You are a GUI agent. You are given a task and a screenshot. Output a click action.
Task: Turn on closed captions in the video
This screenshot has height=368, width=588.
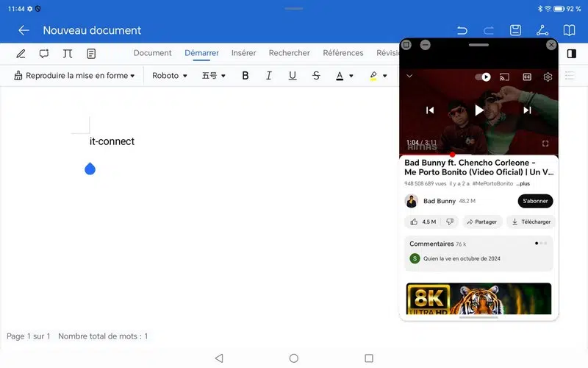pos(527,77)
